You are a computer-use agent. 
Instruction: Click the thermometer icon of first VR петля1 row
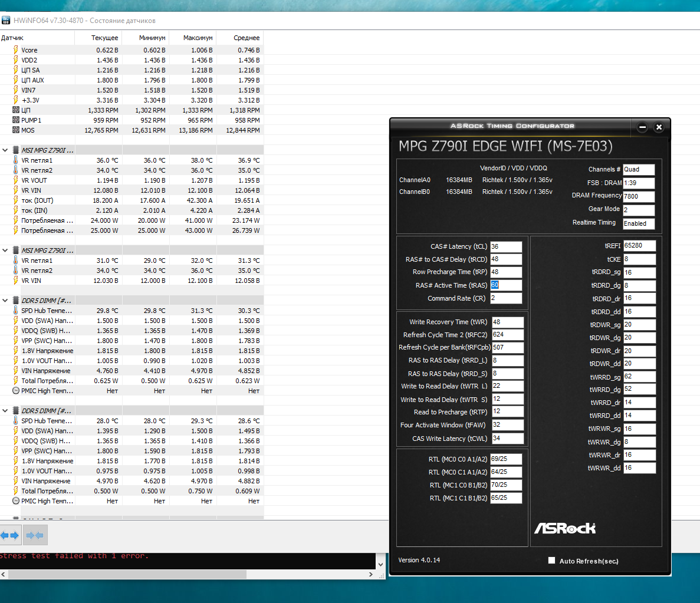click(x=15, y=160)
